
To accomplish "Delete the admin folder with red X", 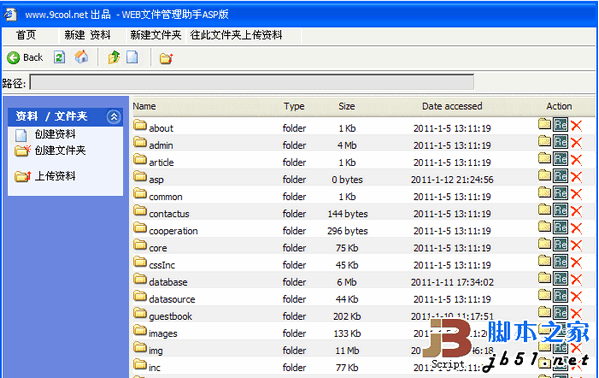I will [x=576, y=143].
